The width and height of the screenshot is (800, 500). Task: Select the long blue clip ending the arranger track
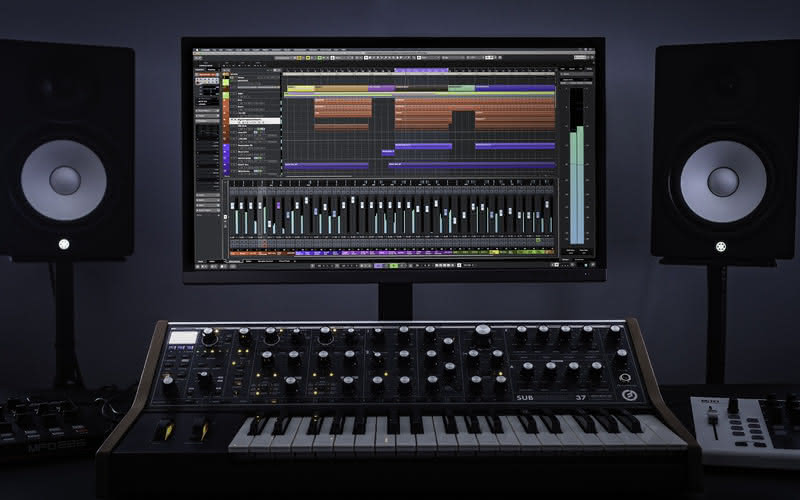pyautogui.click(x=515, y=88)
